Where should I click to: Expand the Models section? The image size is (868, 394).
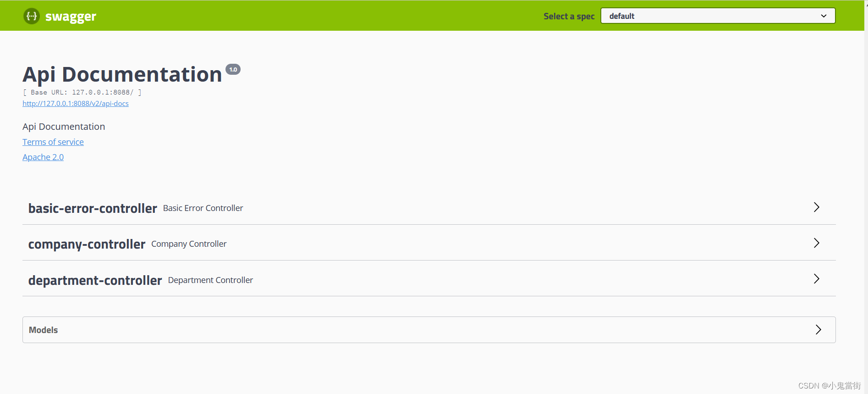(x=429, y=330)
